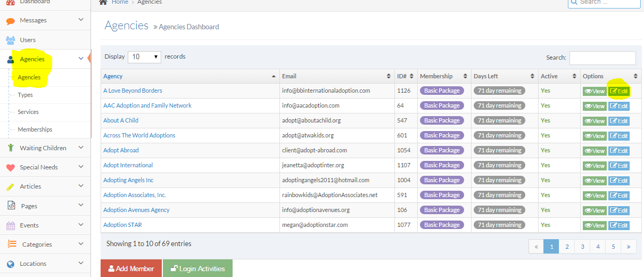Click the Waiting Children tree icon
Viewport: 644px width, 277px height.
(x=11, y=148)
